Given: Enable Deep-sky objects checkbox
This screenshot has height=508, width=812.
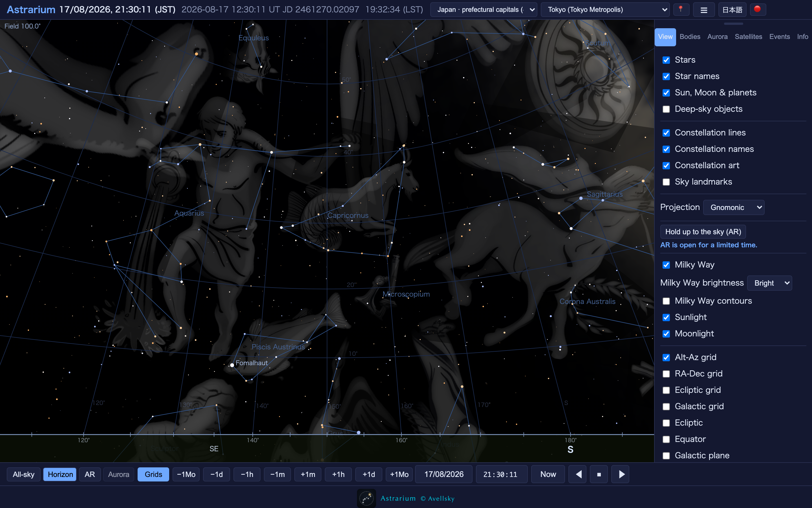Looking at the screenshot, I should [666, 109].
